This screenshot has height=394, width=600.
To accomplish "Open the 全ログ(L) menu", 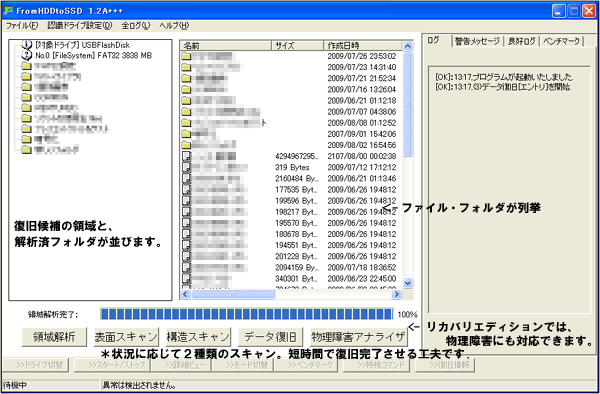I will point(136,26).
